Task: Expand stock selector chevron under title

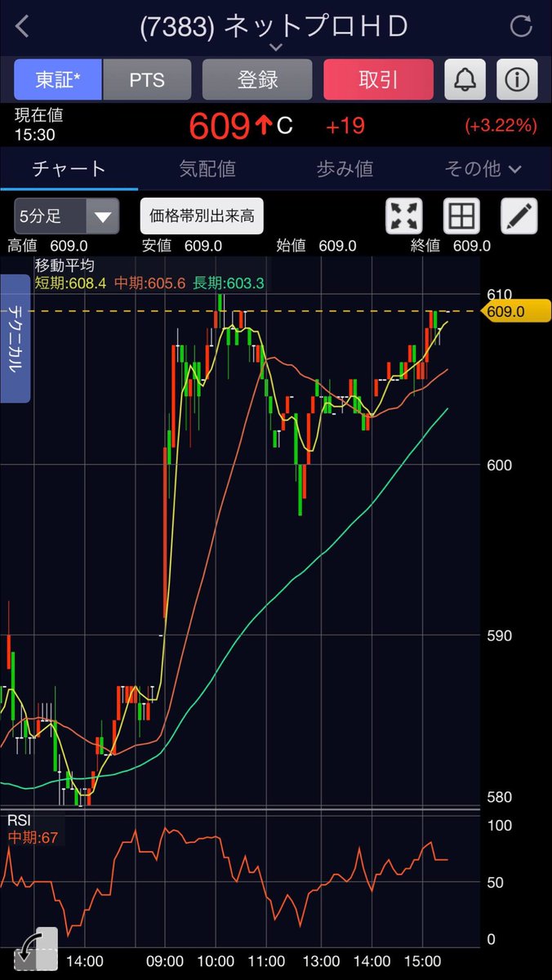Action: [275, 48]
